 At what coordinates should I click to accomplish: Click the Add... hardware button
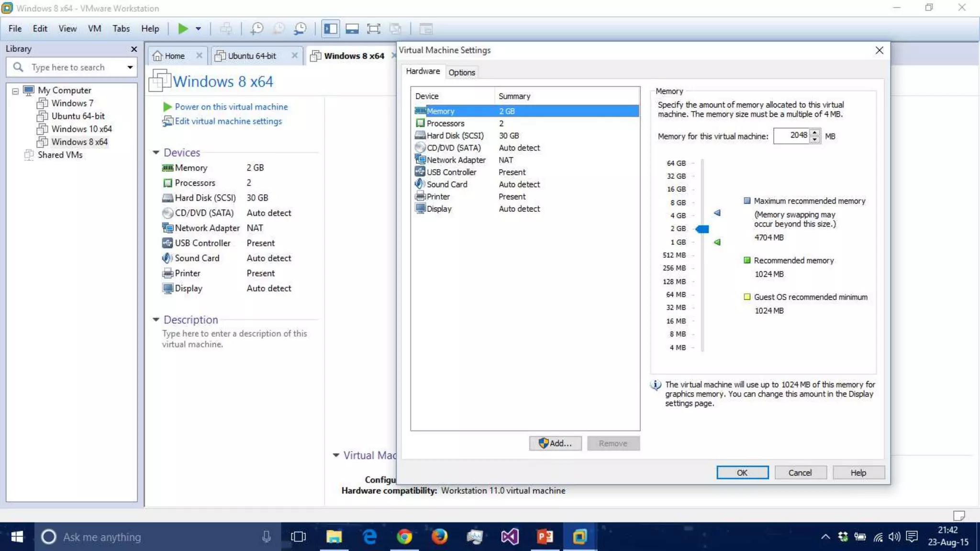[x=555, y=443]
